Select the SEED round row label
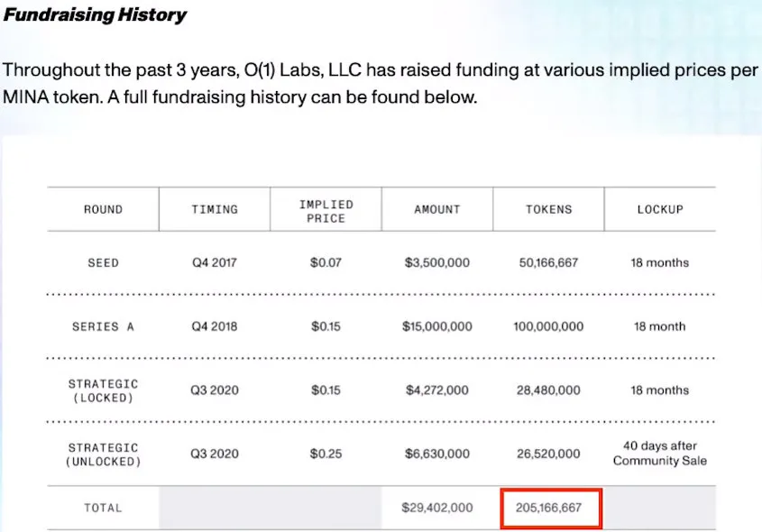The height and width of the screenshot is (532, 762). [x=103, y=262]
